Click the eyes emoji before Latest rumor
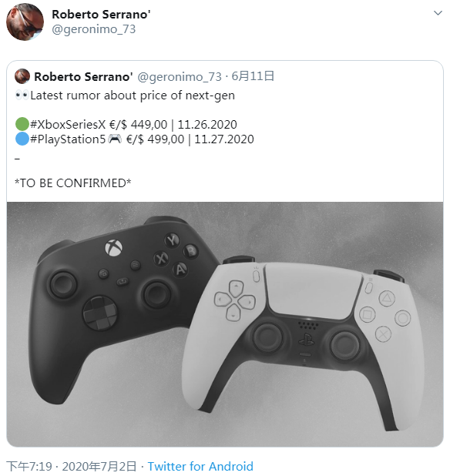Screen dimensions: 450x476 click(22, 96)
